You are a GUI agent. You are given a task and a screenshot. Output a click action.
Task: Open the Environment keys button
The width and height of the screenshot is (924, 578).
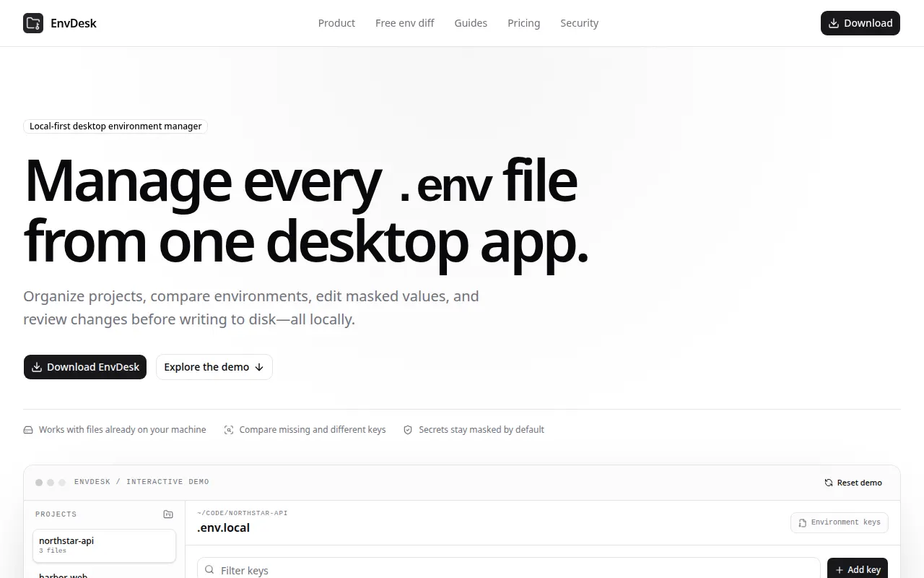[840, 522]
